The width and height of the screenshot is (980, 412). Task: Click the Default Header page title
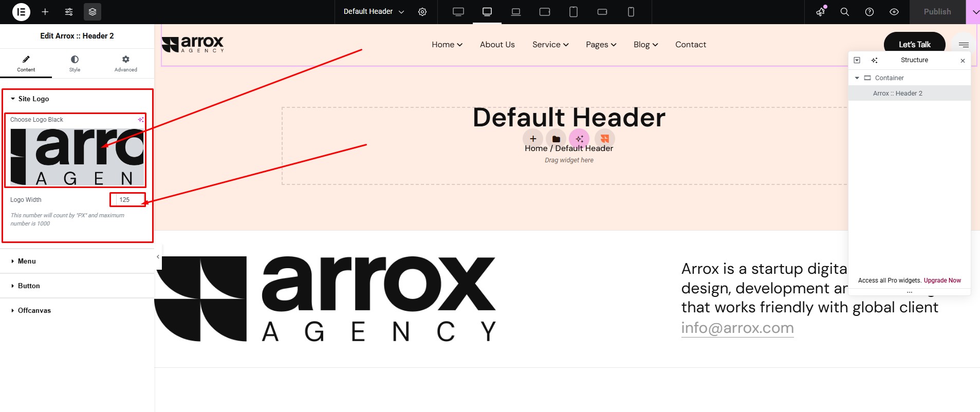tap(569, 117)
